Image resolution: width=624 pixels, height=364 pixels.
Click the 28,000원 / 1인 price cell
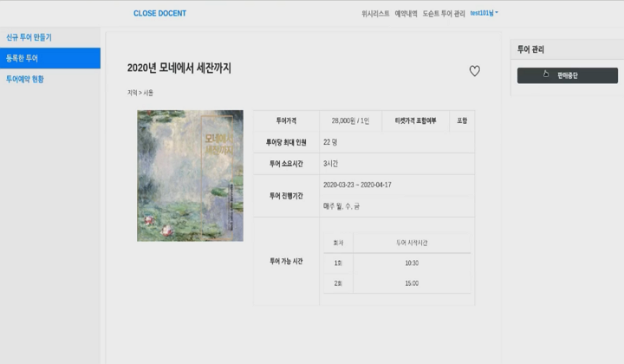coord(351,120)
